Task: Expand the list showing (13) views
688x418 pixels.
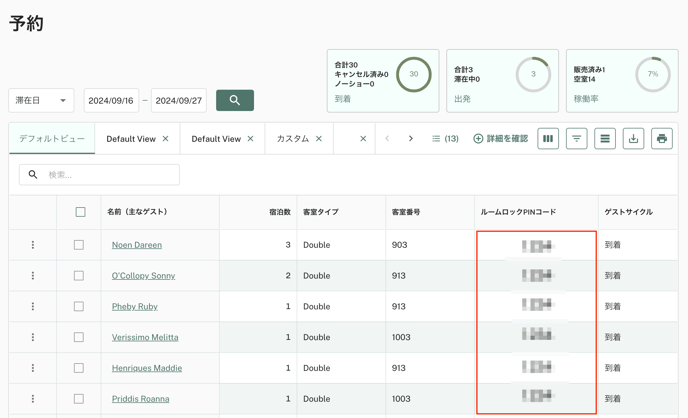Action: click(x=445, y=139)
